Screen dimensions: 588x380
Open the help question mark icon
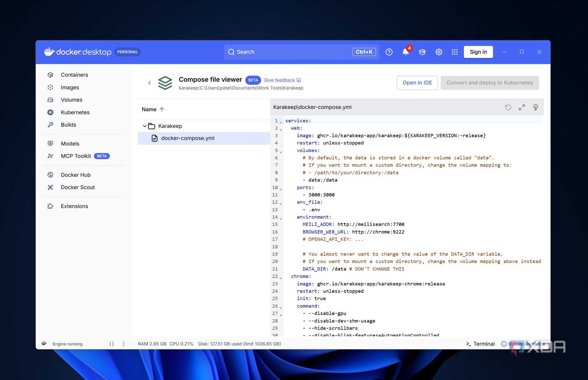point(389,52)
